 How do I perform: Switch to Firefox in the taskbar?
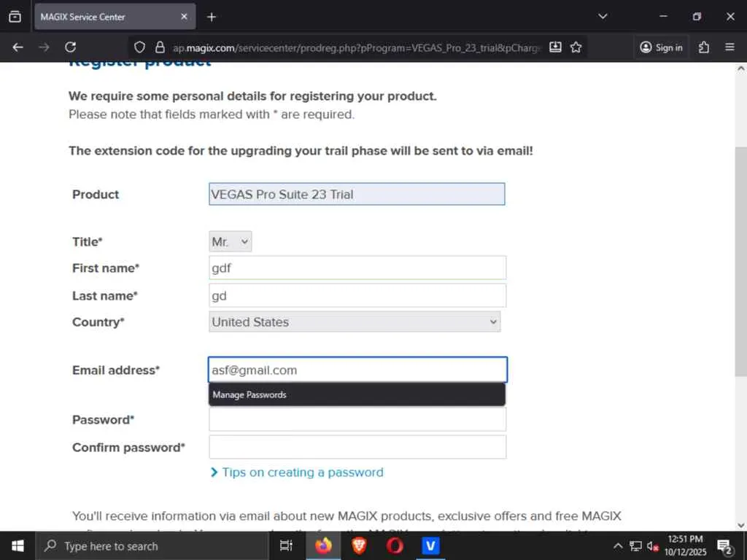tap(323, 545)
